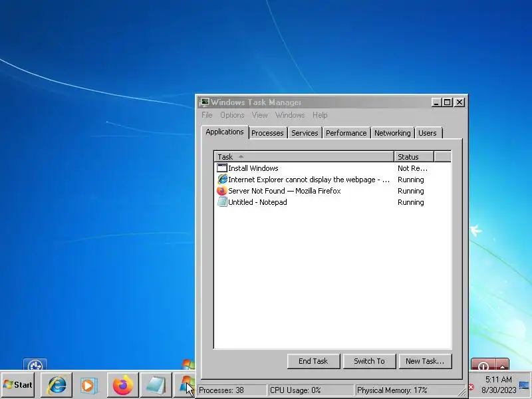Click the network error tray icon

pyautogui.click(x=471, y=387)
